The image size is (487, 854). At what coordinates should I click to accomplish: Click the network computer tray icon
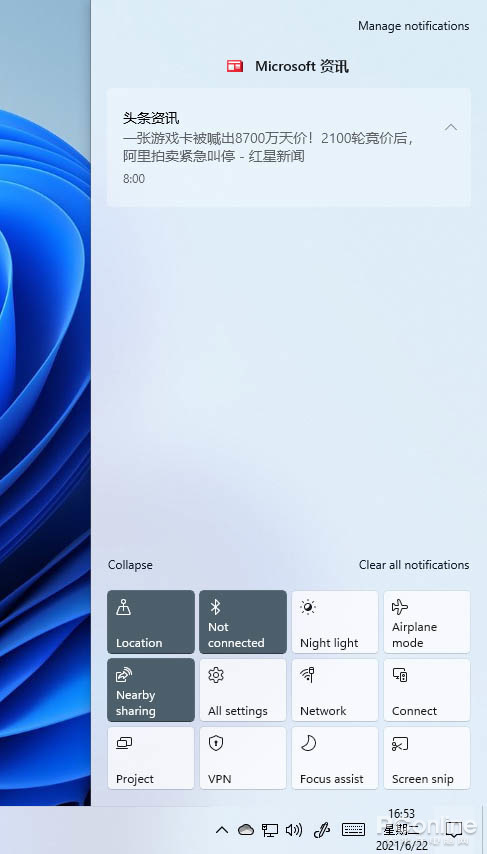pyautogui.click(x=270, y=830)
